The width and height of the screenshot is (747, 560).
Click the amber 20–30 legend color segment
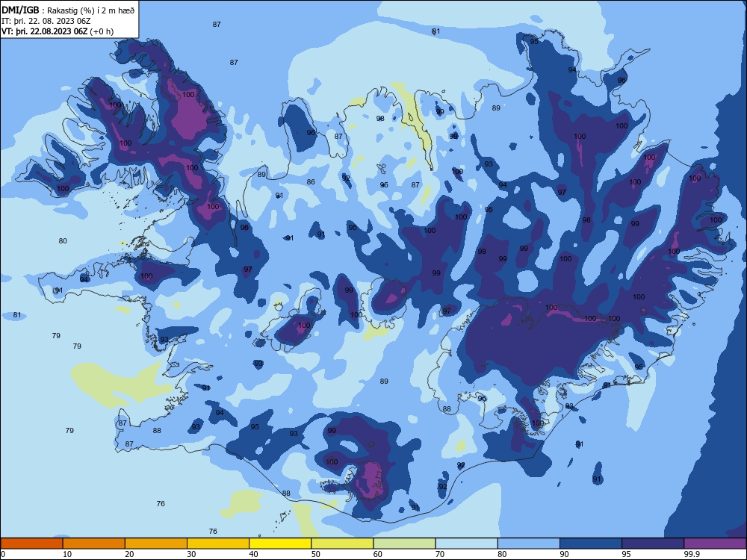156,544
